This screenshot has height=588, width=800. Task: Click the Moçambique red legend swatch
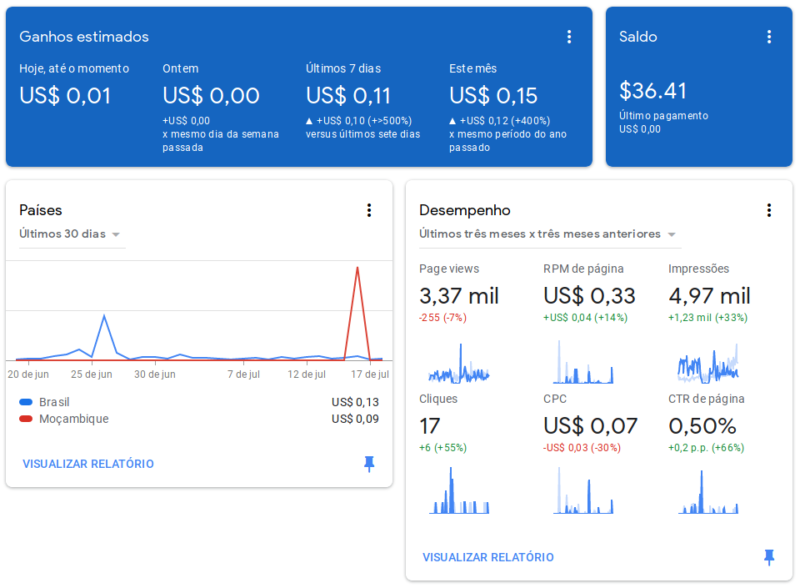tap(26, 419)
